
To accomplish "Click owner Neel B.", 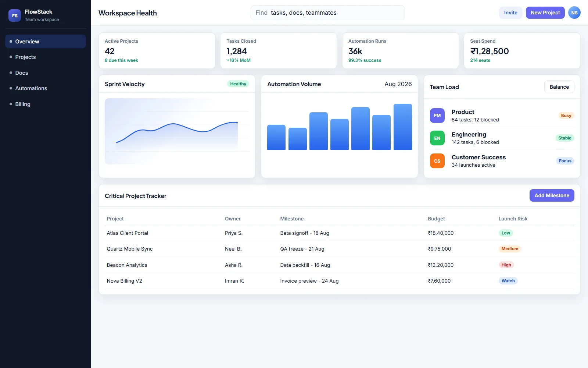I will [233, 249].
